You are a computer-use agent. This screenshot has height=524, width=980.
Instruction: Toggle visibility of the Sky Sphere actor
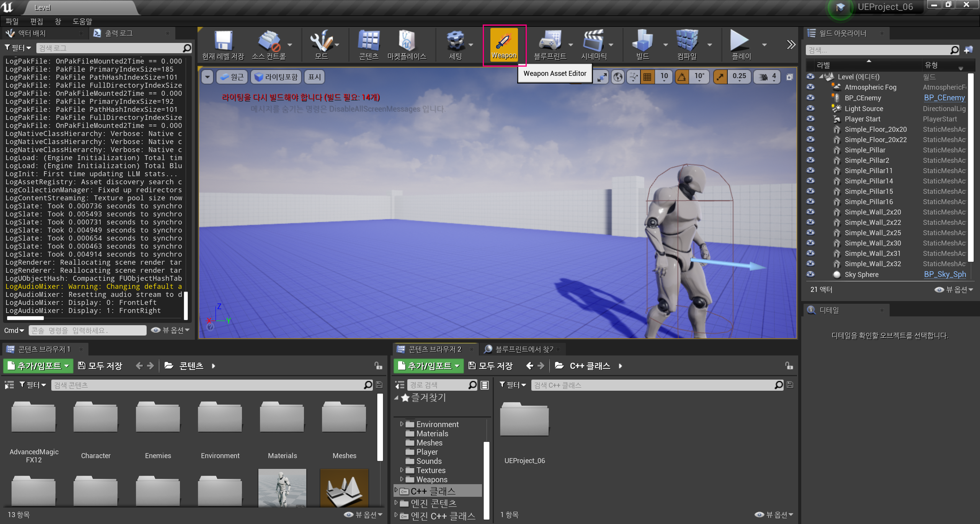point(810,274)
